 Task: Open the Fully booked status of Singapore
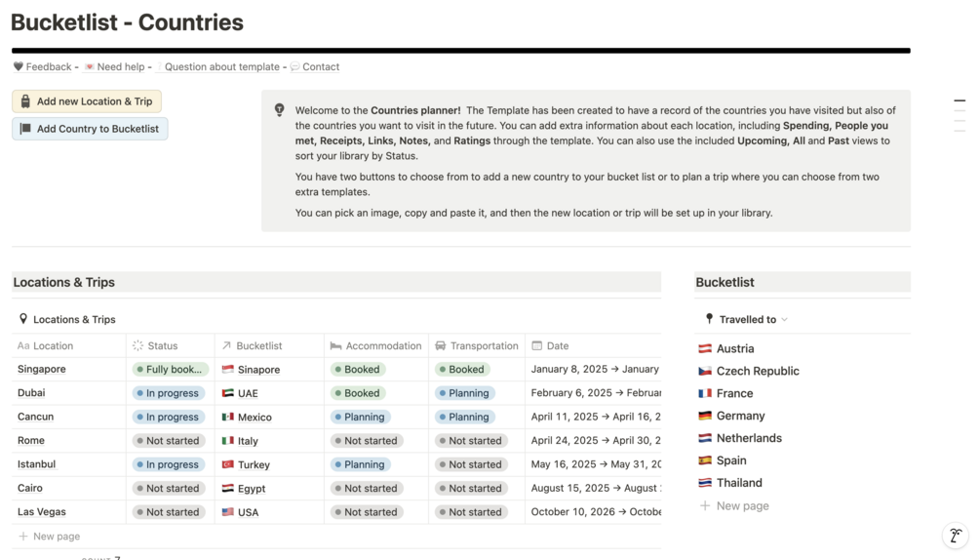point(170,370)
